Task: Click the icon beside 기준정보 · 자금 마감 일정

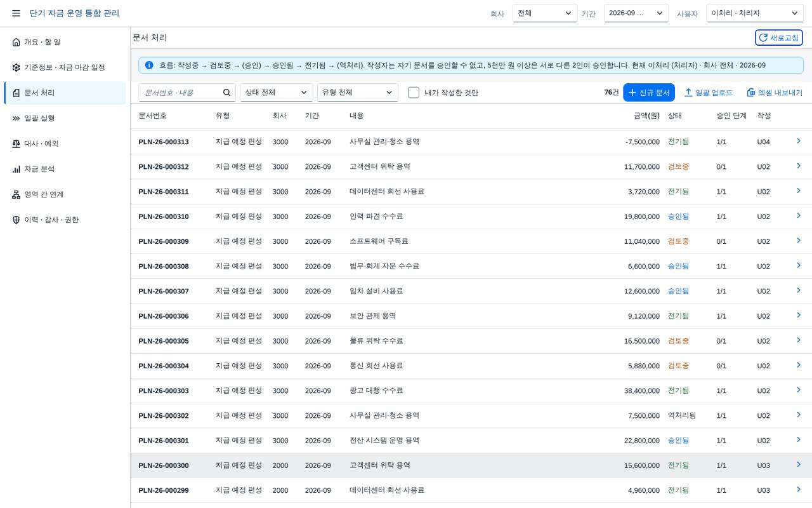Action: point(16,67)
